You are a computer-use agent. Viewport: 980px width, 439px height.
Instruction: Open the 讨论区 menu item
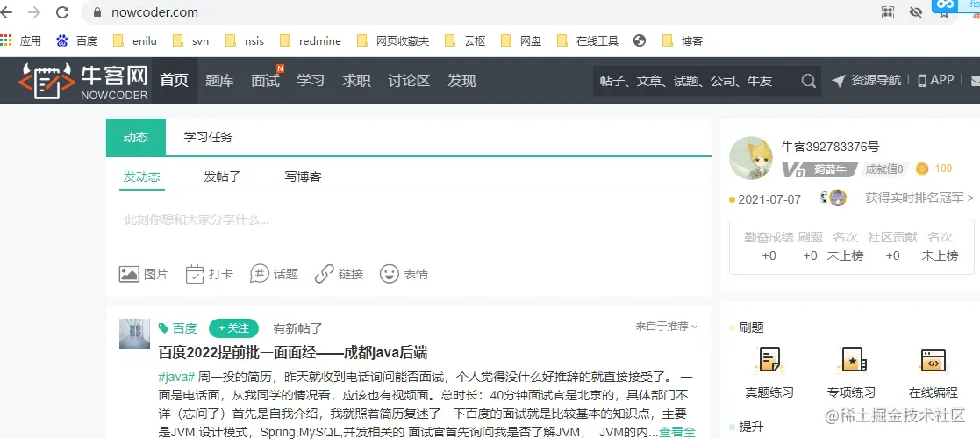[x=409, y=81]
